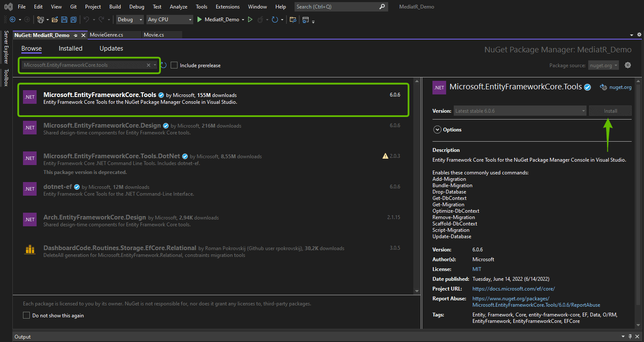This screenshot has height=342, width=644.
Task: Select the Microsoft.EntityFrameworkCore.Tools package row
Action: click(213, 100)
